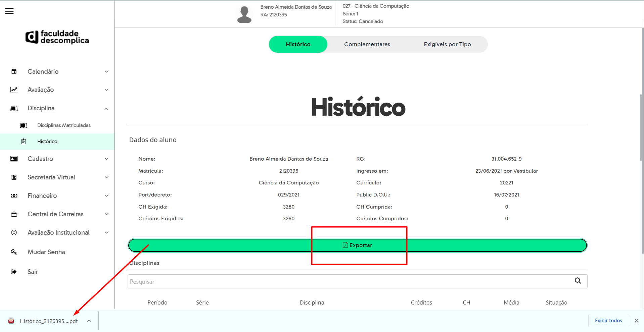Open download options arrow for Histórico PDF
644x332 pixels.
coord(89,321)
